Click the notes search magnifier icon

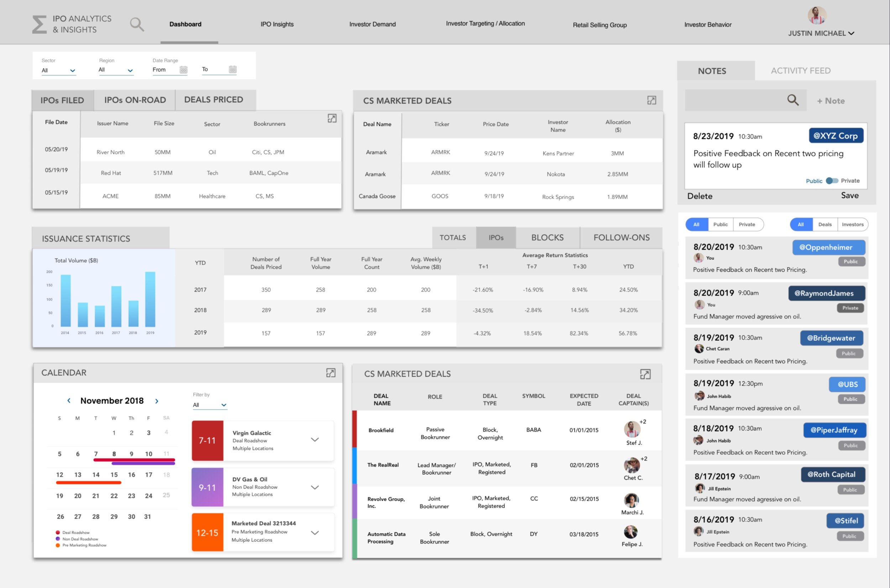click(792, 100)
